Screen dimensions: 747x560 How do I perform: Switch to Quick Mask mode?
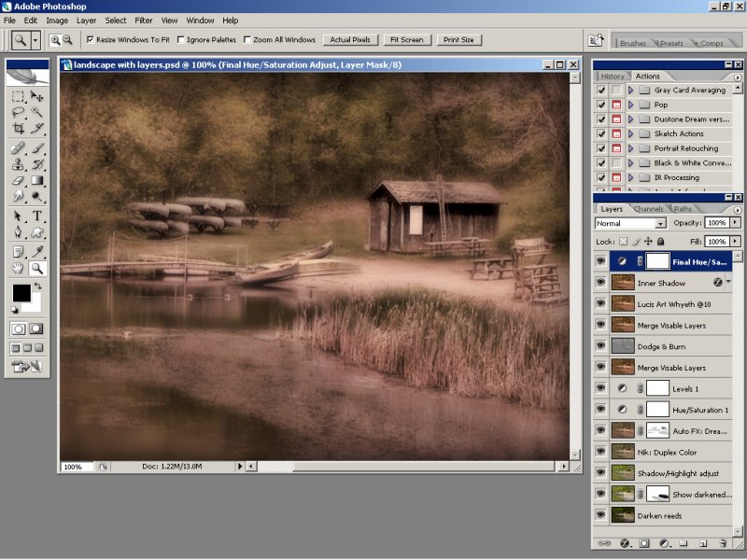pyautogui.click(x=36, y=329)
